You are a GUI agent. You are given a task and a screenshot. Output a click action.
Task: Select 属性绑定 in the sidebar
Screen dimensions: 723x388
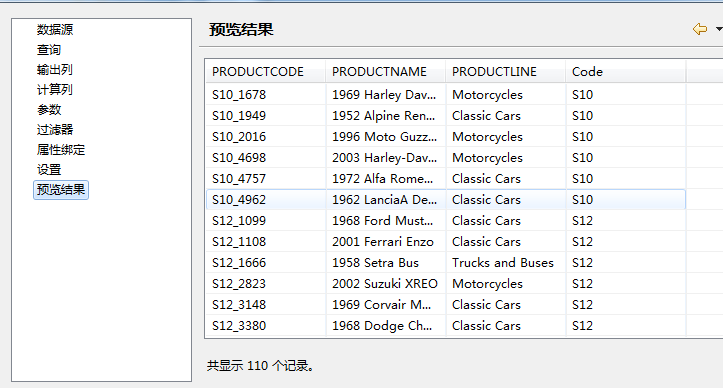click(61, 149)
